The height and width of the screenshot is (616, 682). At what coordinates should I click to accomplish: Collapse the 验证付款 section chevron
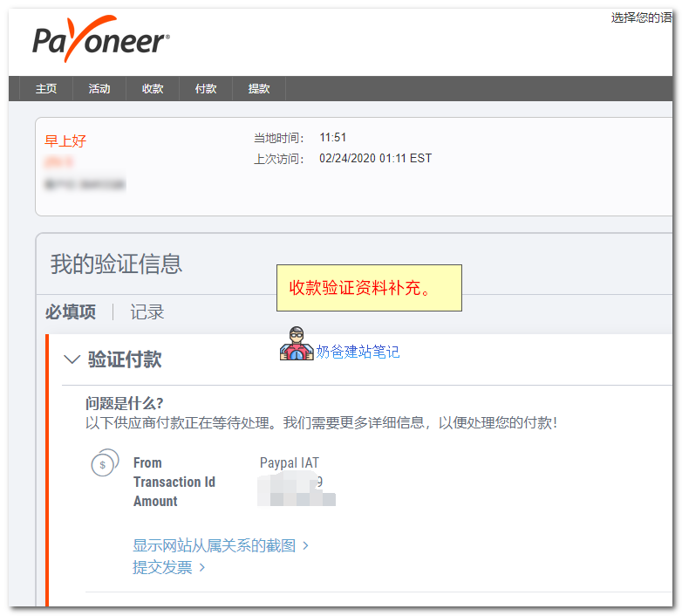pos(72,359)
